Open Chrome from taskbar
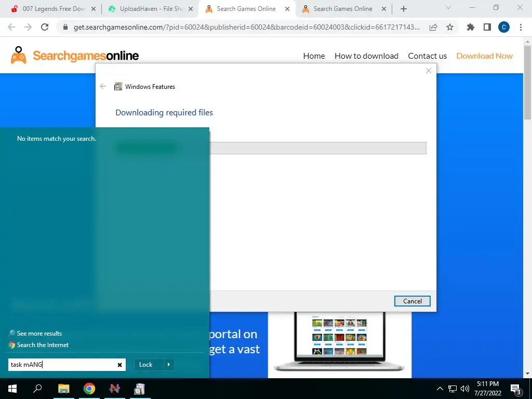The width and height of the screenshot is (532, 399). (89, 389)
